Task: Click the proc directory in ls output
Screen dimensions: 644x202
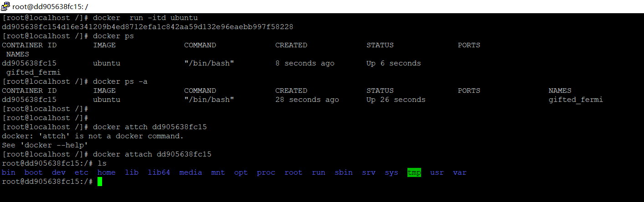Action: (266, 172)
